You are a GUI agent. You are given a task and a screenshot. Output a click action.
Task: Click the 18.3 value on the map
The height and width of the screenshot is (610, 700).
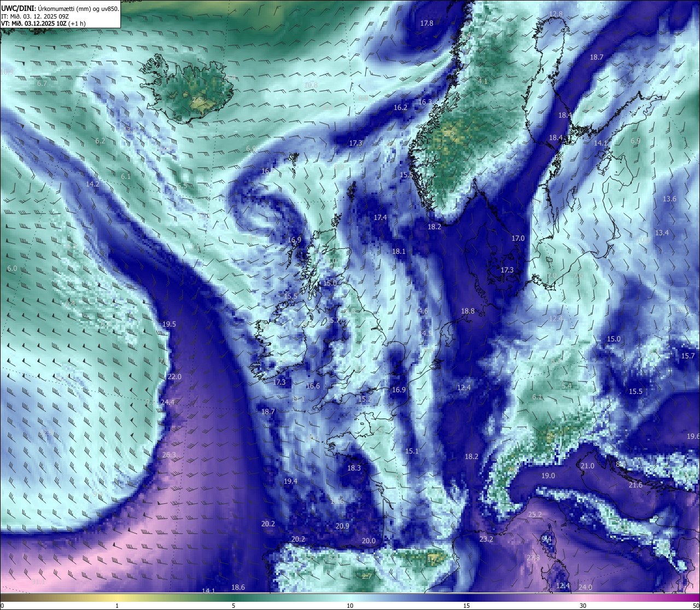click(354, 468)
